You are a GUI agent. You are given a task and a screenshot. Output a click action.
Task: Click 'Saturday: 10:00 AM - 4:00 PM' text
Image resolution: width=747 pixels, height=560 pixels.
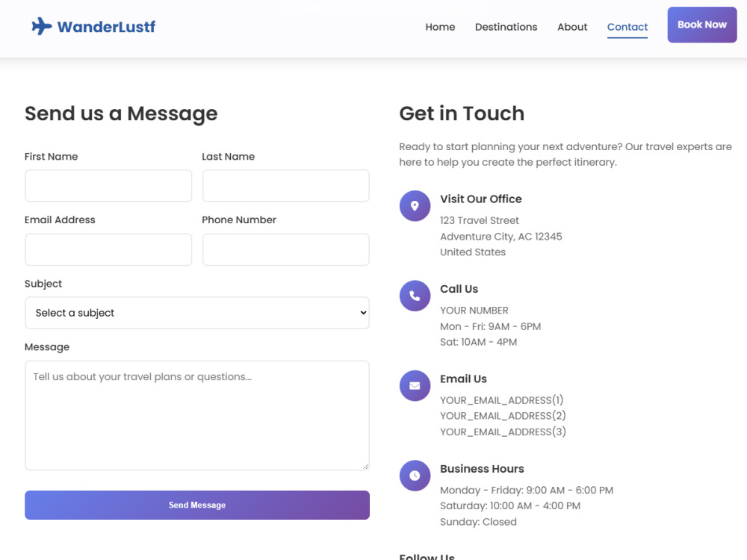coord(510,505)
